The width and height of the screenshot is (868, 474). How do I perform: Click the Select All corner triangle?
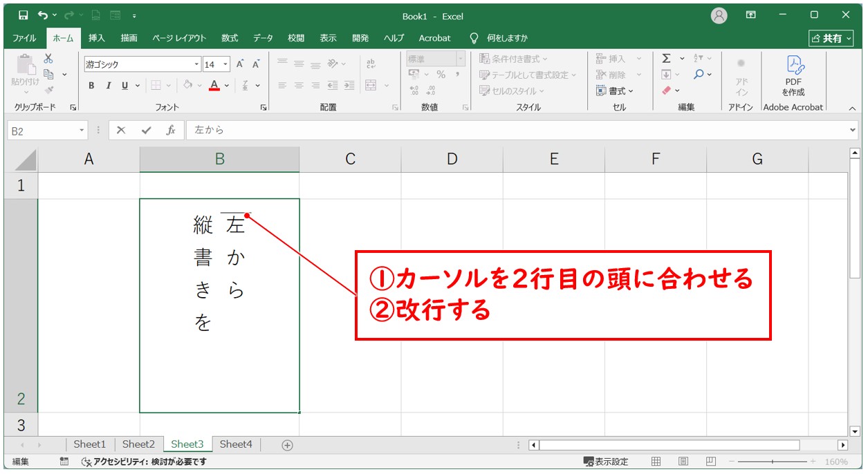click(x=21, y=160)
